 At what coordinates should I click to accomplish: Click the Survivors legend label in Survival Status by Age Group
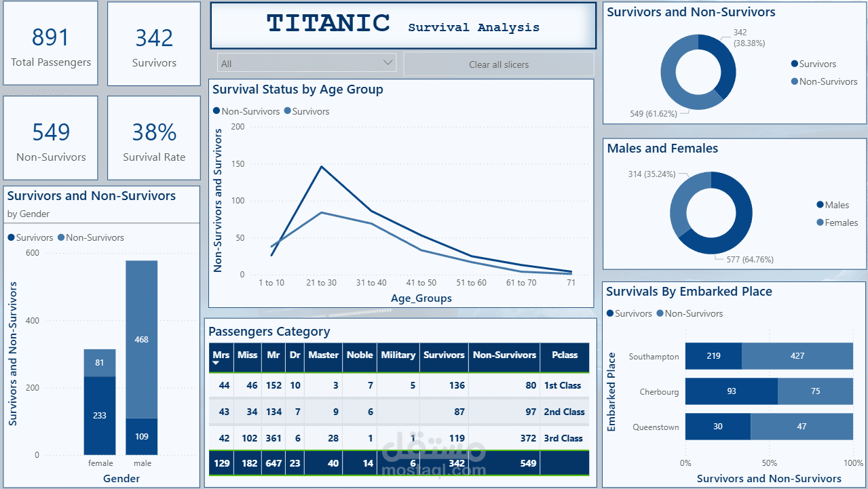pos(311,111)
